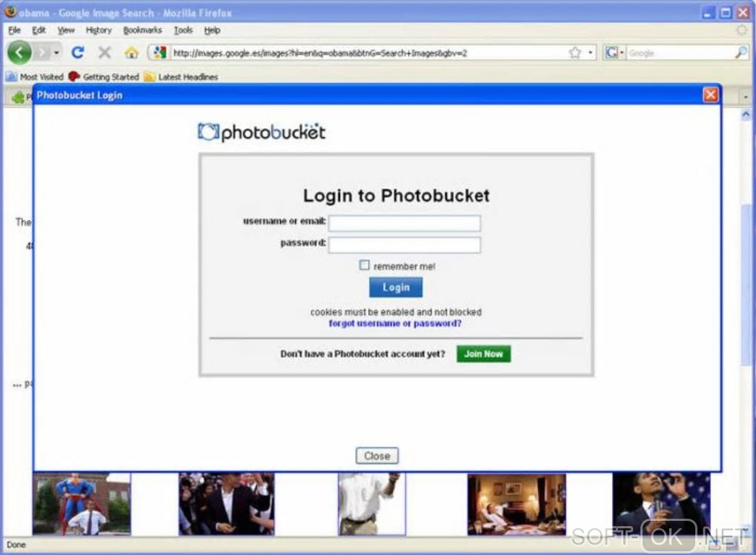
Task: Click the loading throbber icon
Action: pos(741,30)
